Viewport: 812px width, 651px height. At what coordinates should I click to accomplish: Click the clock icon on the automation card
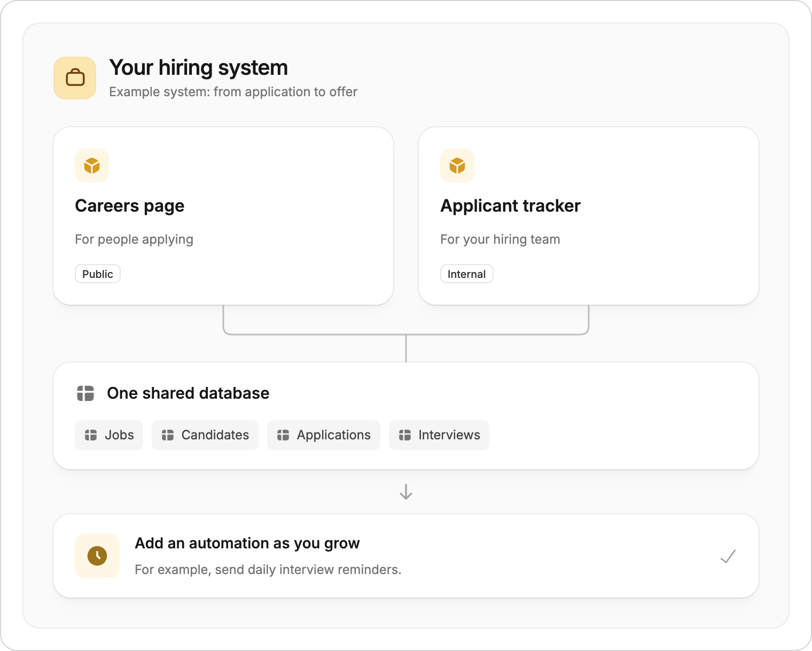coord(97,556)
